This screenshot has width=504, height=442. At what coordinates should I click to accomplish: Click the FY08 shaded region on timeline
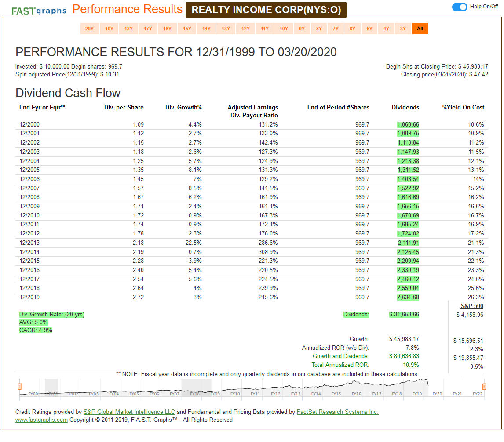pos(196,388)
